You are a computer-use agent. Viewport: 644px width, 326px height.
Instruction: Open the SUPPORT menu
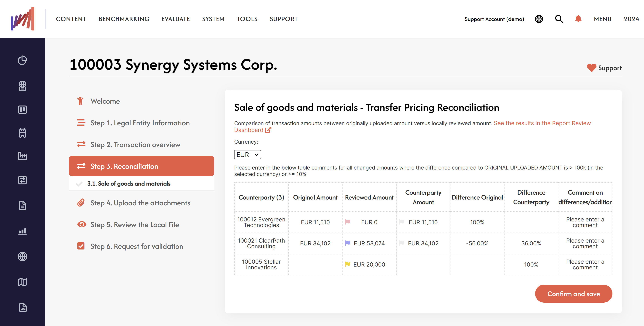[x=284, y=19]
